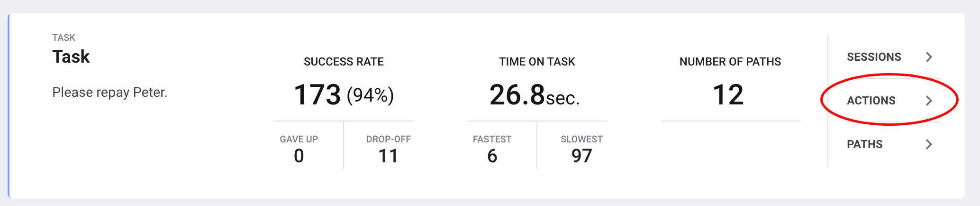
Task: Click the NUMBER OF PATHS header label
Action: (730, 62)
